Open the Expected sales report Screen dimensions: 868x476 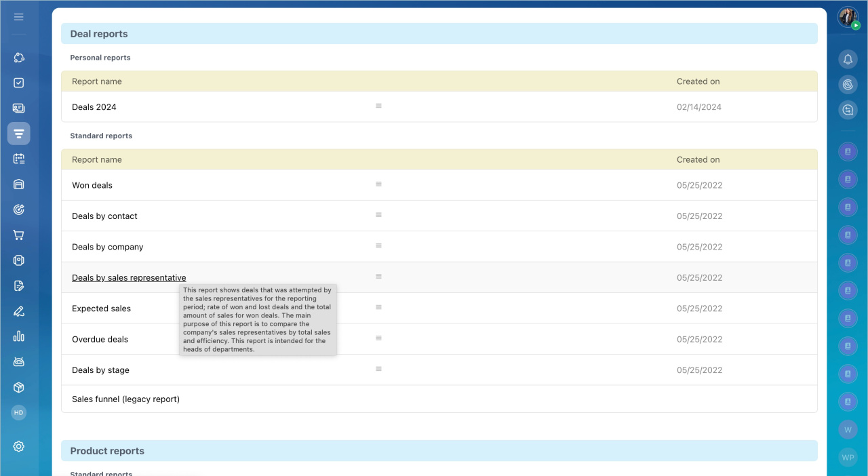point(101,309)
